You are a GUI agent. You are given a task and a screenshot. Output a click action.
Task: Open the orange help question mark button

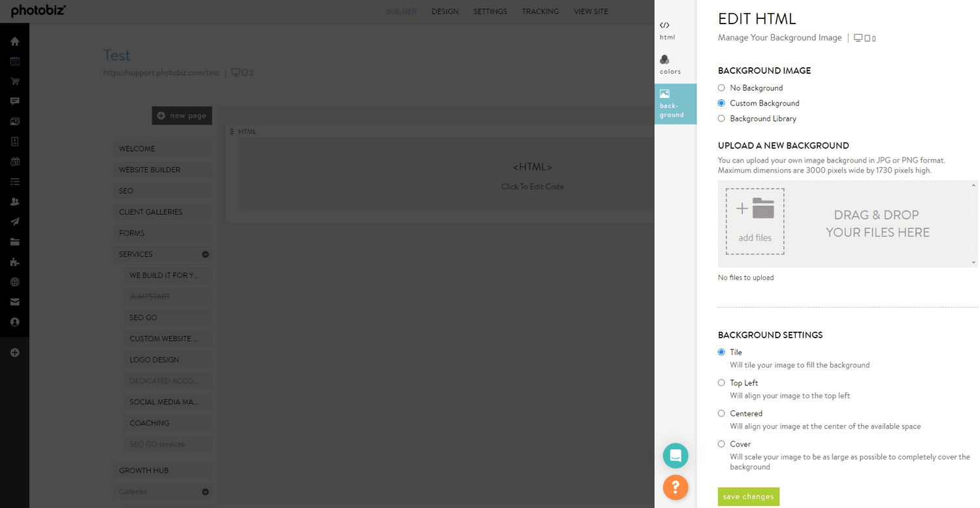click(x=676, y=486)
